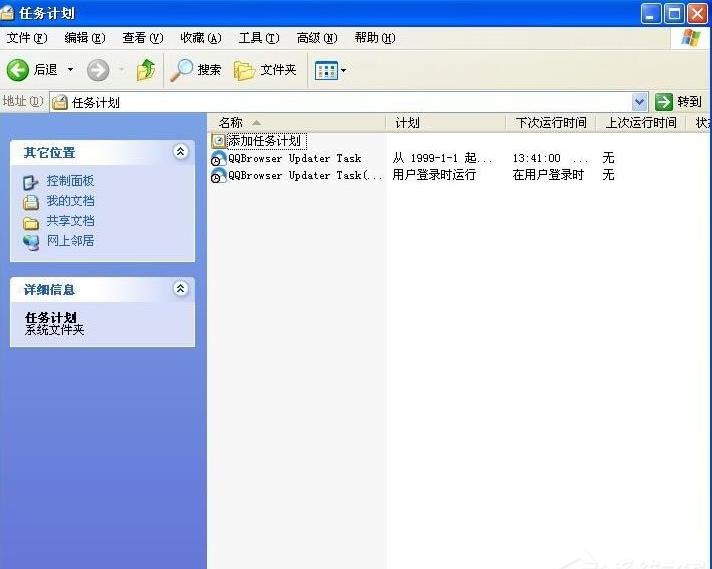The height and width of the screenshot is (569, 712).
Task: Click the green Forward arrow icon
Action: pos(98,70)
